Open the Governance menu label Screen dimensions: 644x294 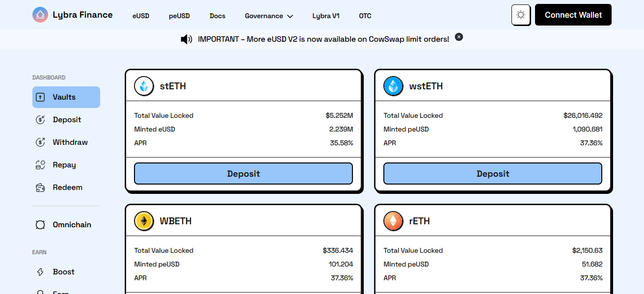pos(264,16)
